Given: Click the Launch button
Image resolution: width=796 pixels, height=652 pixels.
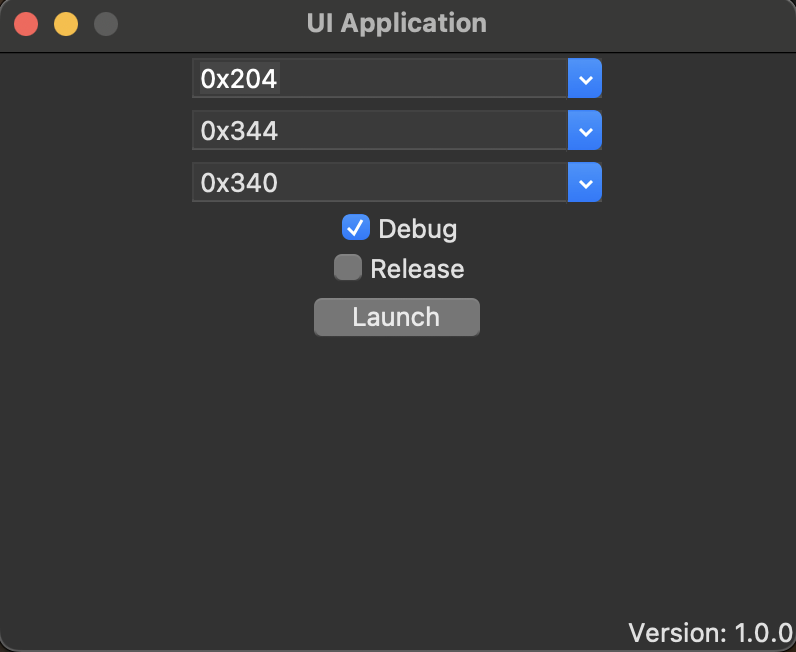Looking at the screenshot, I should click(396, 317).
